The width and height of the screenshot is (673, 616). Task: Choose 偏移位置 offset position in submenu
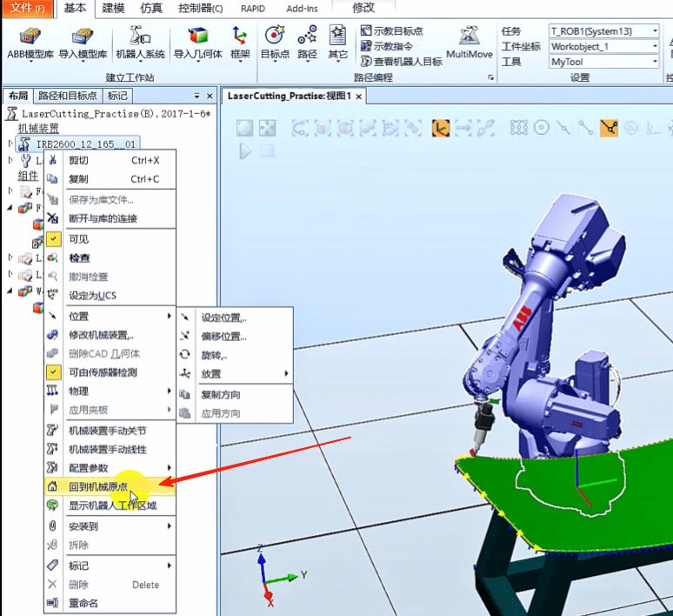pos(235,337)
